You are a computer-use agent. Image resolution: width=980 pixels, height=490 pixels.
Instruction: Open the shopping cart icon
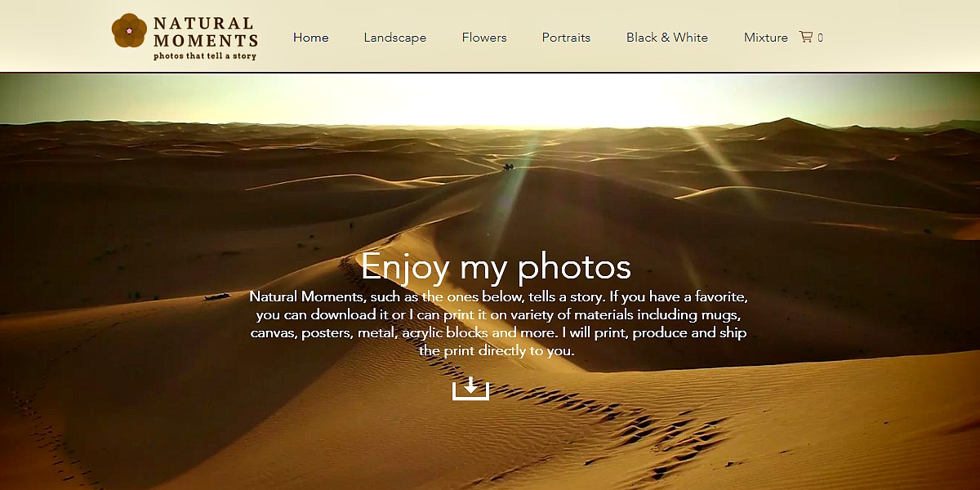point(806,37)
